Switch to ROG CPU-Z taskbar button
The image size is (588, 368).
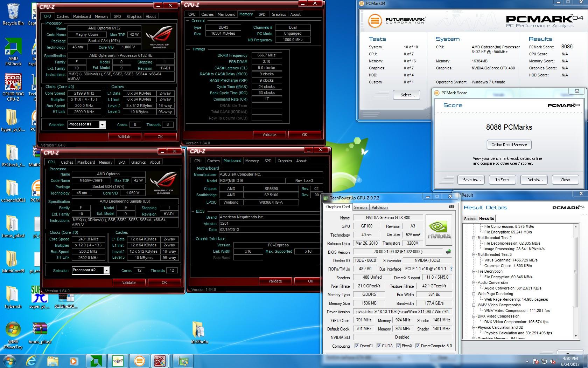pyautogui.click(x=160, y=361)
